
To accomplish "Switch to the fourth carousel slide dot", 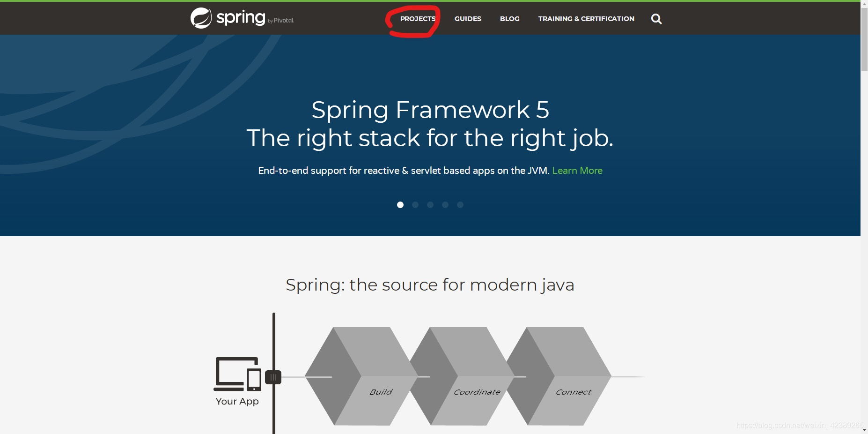I will (445, 205).
